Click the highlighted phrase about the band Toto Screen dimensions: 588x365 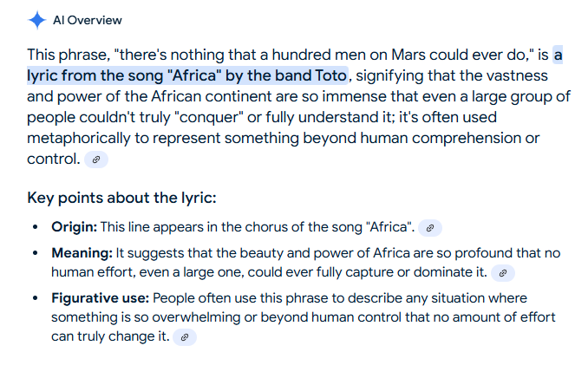point(187,75)
